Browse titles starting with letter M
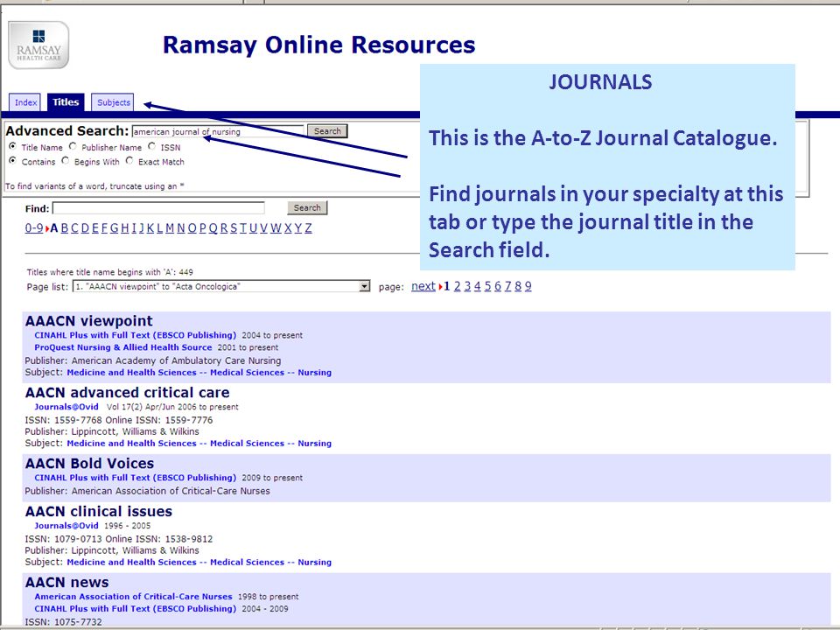The height and width of the screenshot is (630, 840). pos(170,228)
